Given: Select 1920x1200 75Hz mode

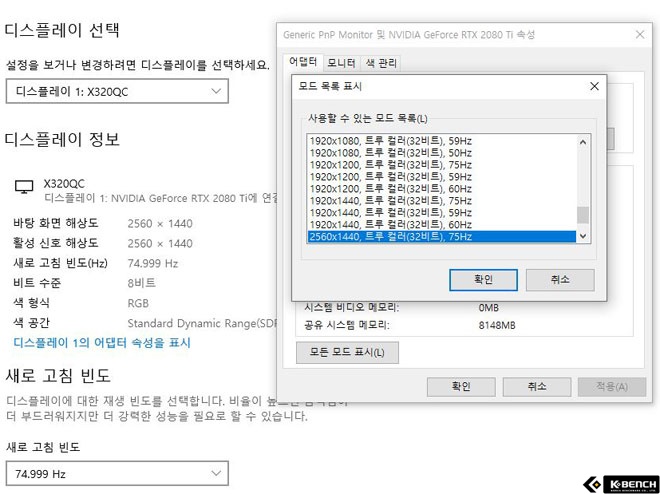Looking at the screenshot, I should pos(442,165).
